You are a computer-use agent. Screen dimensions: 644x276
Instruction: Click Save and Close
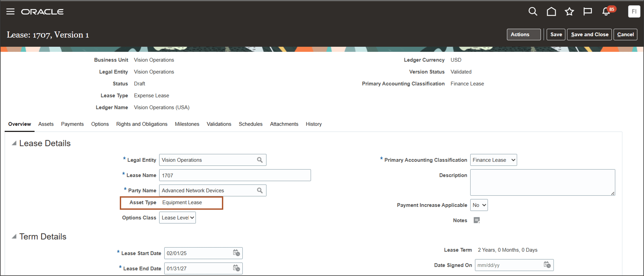pos(589,34)
